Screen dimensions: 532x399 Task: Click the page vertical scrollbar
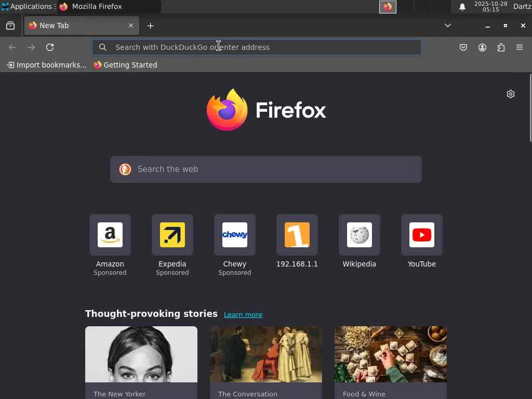point(530,108)
